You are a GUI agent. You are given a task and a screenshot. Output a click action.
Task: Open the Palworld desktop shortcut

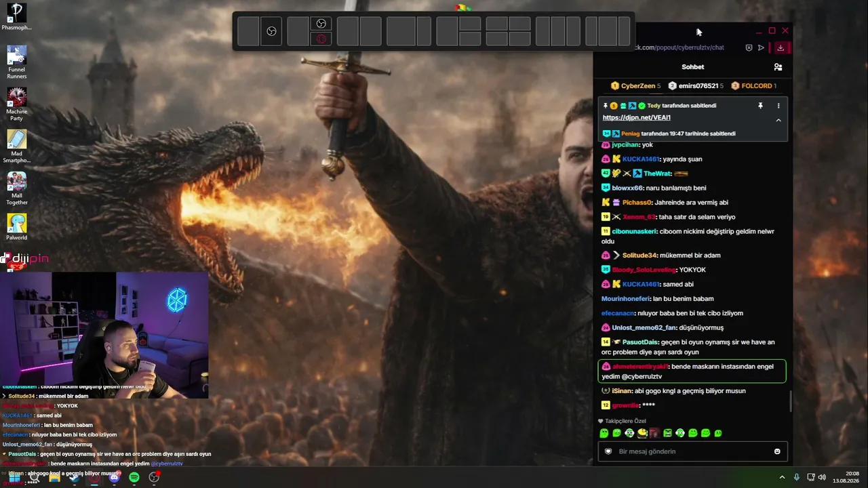click(x=16, y=226)
